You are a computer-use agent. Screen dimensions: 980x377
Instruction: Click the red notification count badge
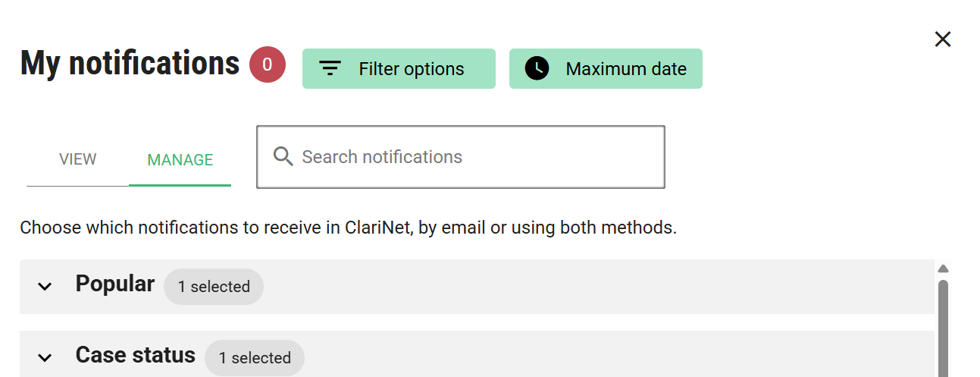click(x=268, y=64)
